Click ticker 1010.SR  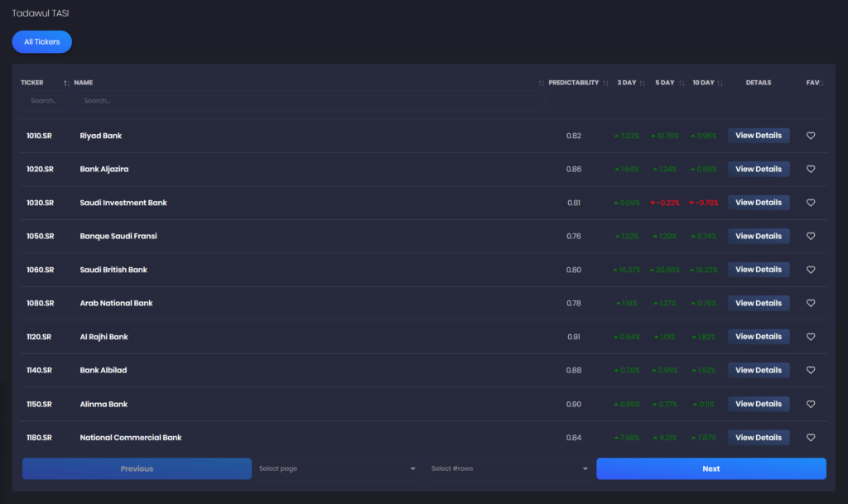(x=39, y=136)
